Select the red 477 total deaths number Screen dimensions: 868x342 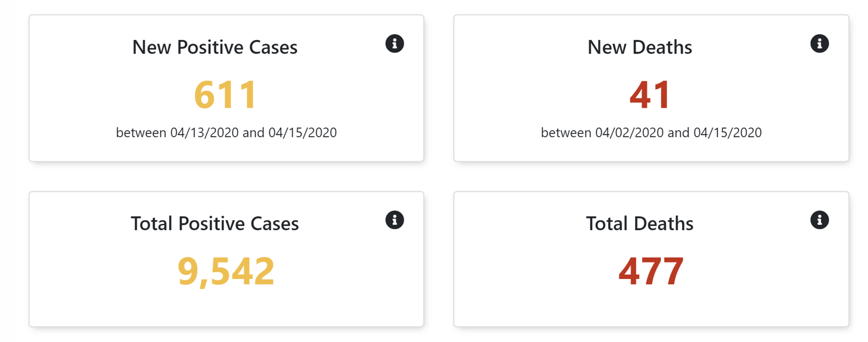click(651, 271)
